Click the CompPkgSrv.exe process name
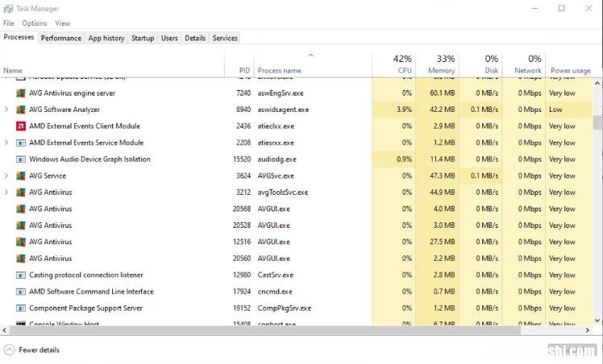 point(285,308)
